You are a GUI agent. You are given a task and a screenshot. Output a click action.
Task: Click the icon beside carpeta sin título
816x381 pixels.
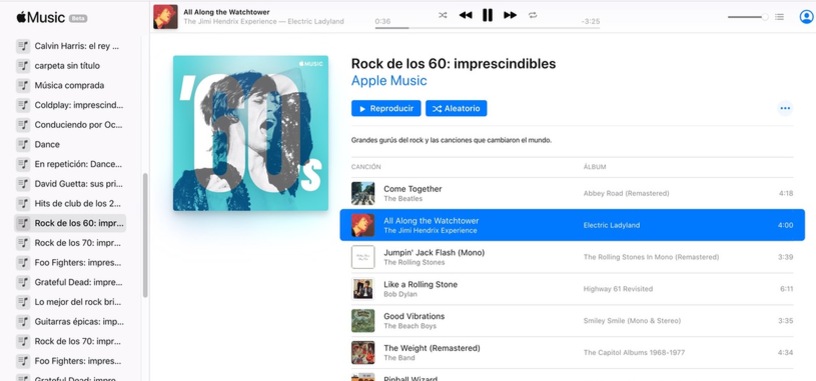tap(23, 66)
